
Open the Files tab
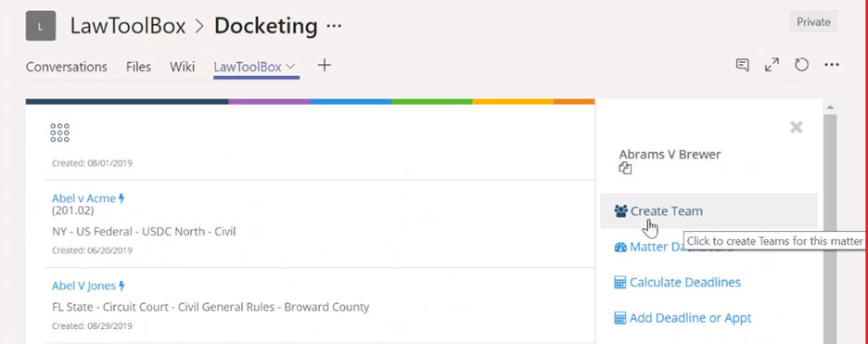tap(138, 67)
